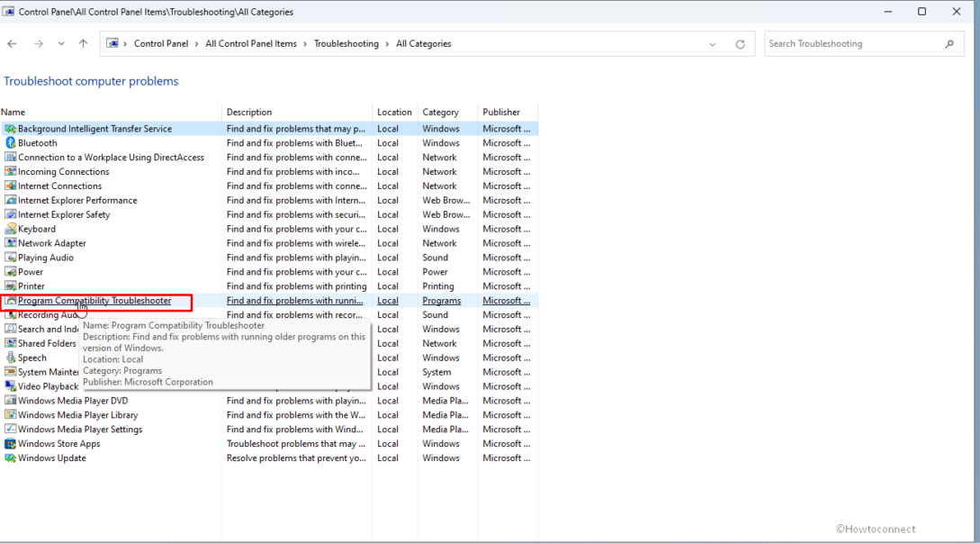Click inside the Search Troubleshooting box

tap(846, 43)
